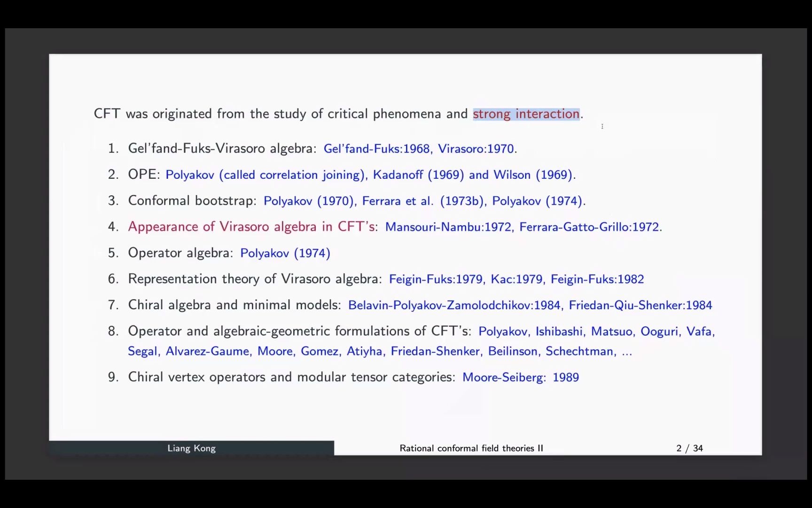812x508 pixels.
Task: Click 'Mansouri-Nambu:1972' reference
Action: (x=448, y=227)
